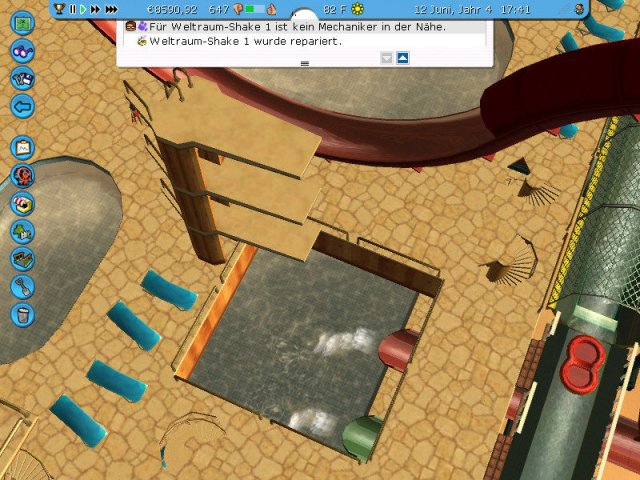640x480 pixels.
Task: Open file and game options icon
Action: coord(22,78)
